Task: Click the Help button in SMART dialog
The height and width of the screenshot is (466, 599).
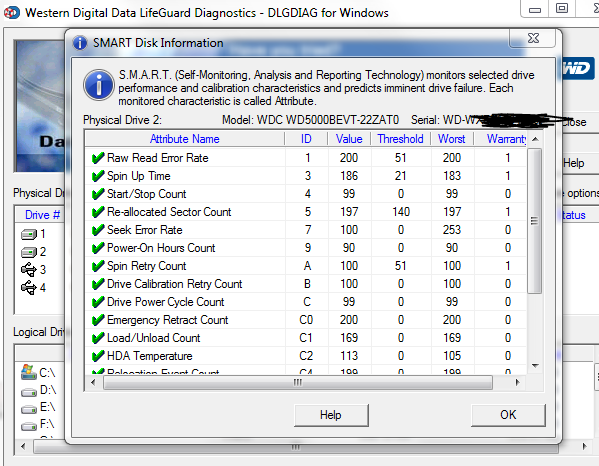Action: [331, 415]
